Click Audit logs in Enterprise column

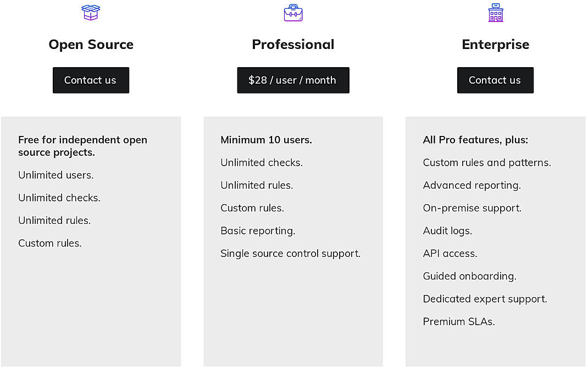click(x=447, y=231)
